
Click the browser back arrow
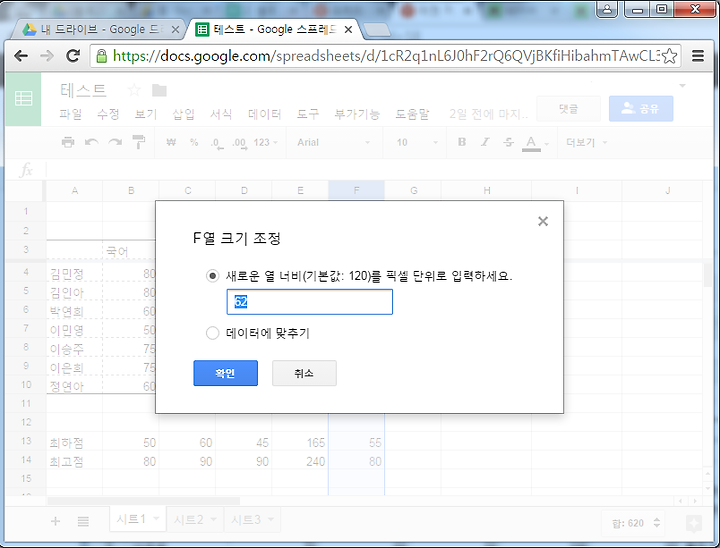click(21, 56)
